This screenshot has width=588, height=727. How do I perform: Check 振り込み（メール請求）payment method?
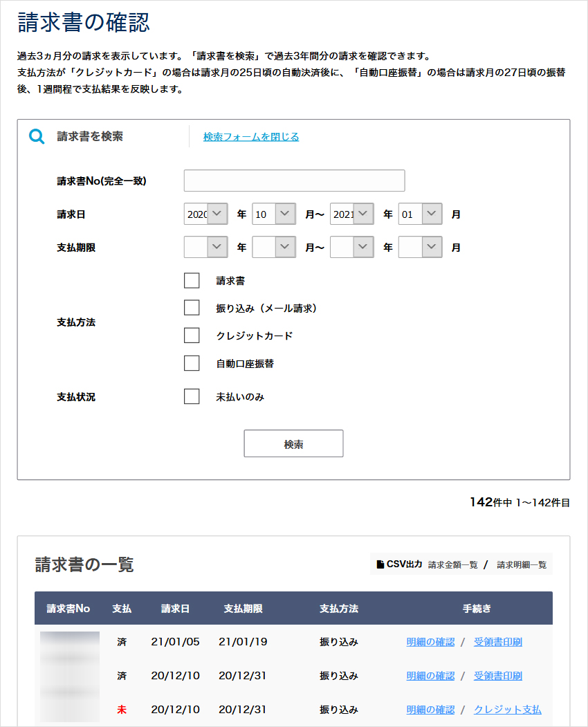tap(192, 307)
